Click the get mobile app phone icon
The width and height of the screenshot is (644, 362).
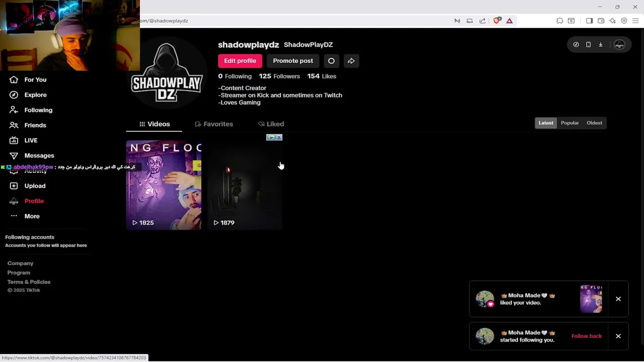pyautogui.click(x=588, y=45)
